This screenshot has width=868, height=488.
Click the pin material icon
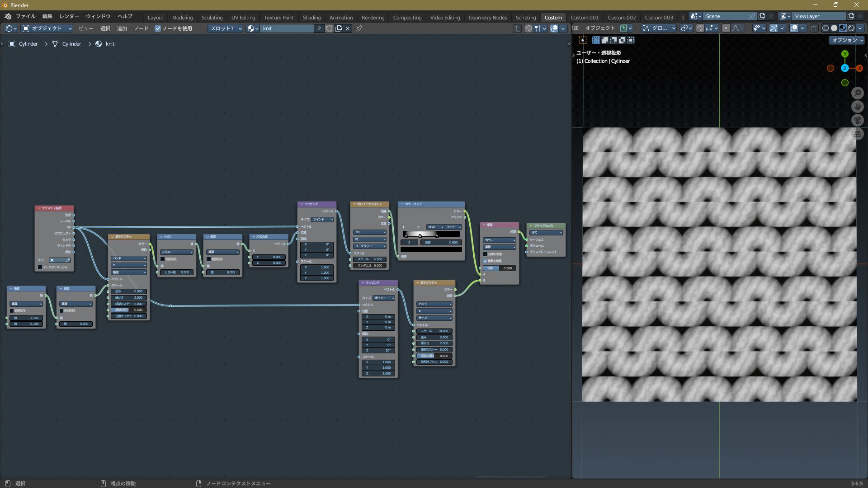click(359, 28)
